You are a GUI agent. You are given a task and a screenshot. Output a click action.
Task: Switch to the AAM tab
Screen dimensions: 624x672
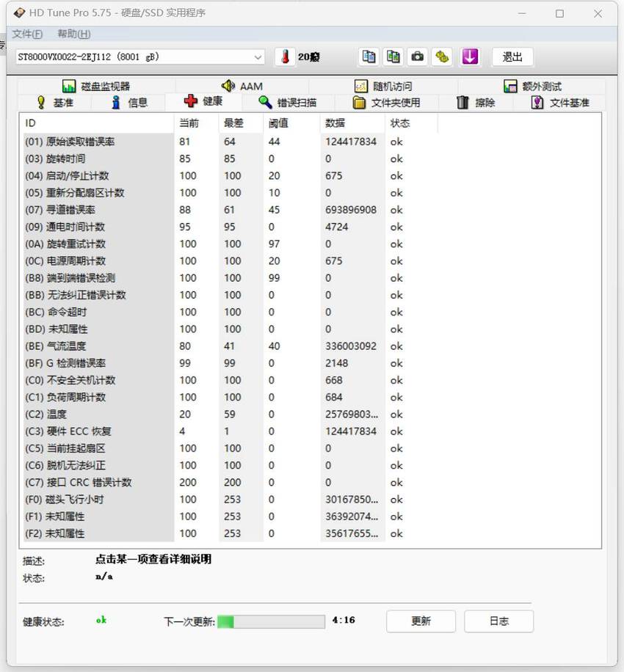242,86
